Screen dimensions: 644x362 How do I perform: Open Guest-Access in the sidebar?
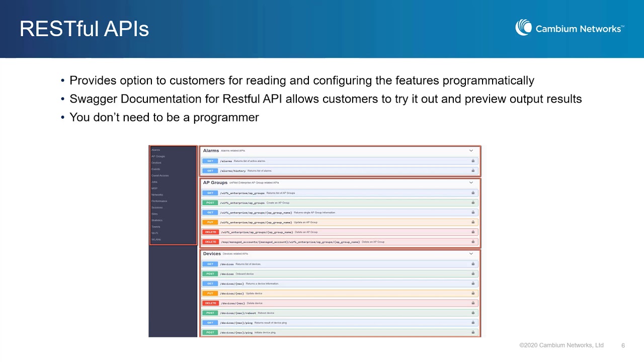(x=160, y=175)
